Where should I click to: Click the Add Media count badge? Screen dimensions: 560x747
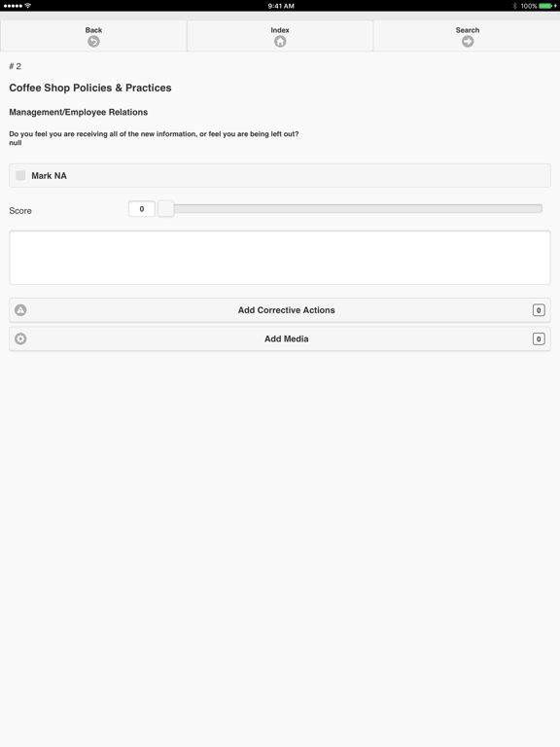539,338
